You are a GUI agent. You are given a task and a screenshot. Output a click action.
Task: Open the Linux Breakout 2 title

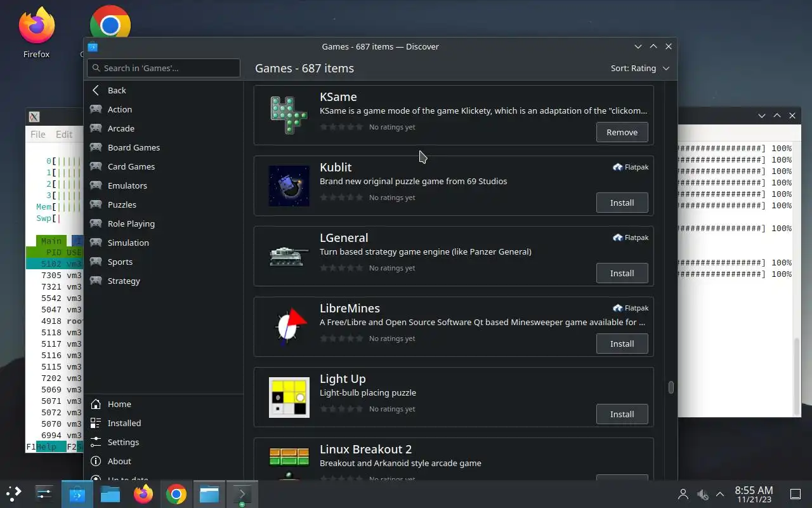[366, 449]
